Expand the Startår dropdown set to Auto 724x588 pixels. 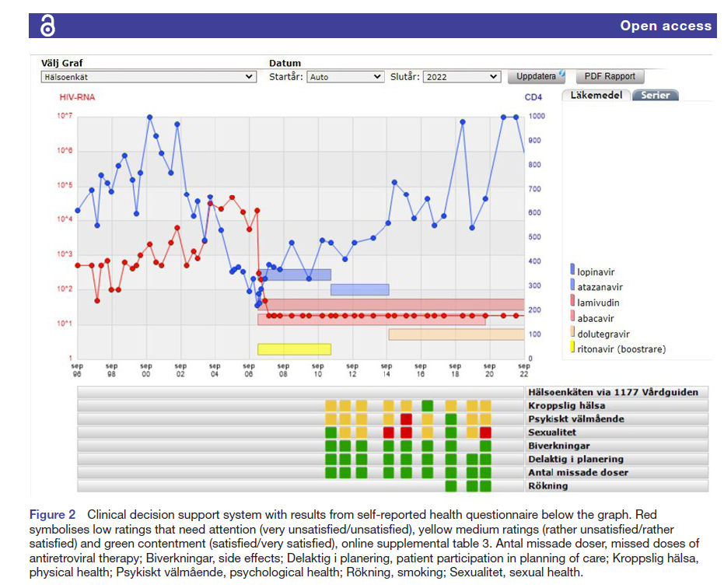(345, 77)
